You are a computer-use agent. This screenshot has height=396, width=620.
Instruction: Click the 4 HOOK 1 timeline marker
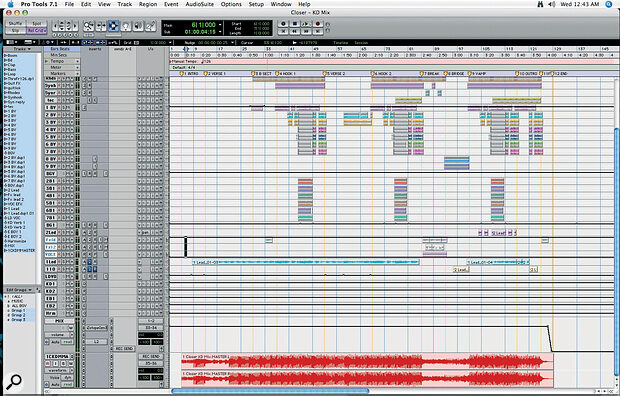pyautogui.click(x=285, y=74)
